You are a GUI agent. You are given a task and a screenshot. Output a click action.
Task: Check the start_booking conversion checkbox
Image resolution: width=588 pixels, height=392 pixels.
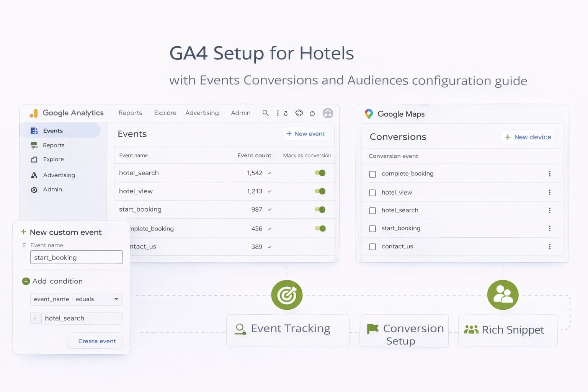(372, 229)
